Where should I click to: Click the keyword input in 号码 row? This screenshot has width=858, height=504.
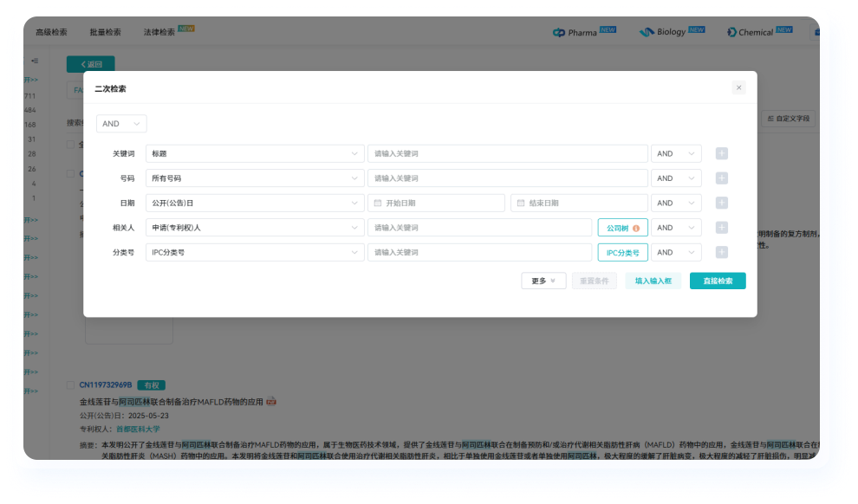507,178
